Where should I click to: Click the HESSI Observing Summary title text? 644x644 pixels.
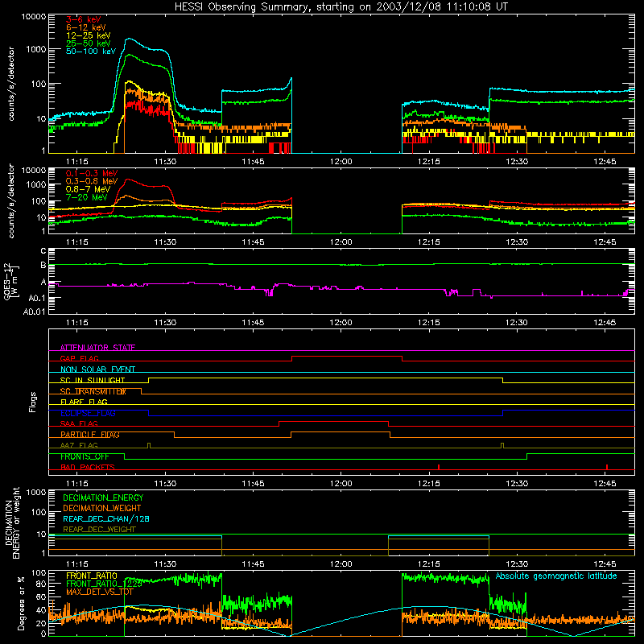pos(341,6)
